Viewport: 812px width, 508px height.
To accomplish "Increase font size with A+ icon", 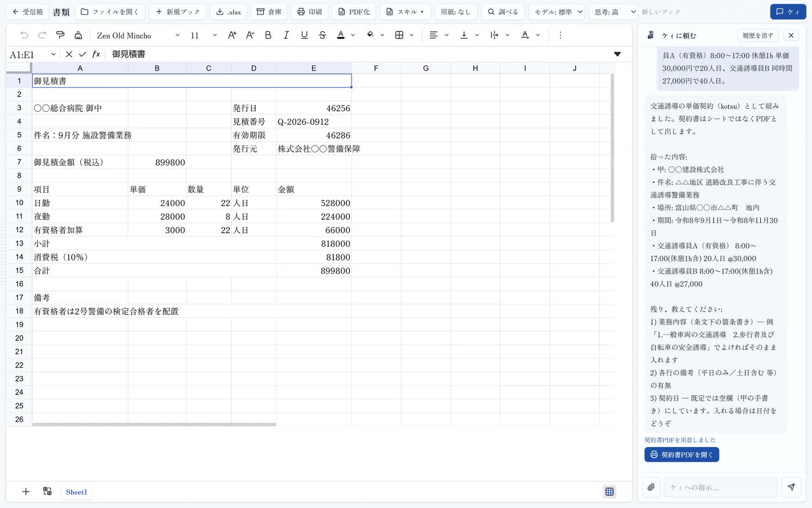I will pyautogui.click(x=232, y=35).
